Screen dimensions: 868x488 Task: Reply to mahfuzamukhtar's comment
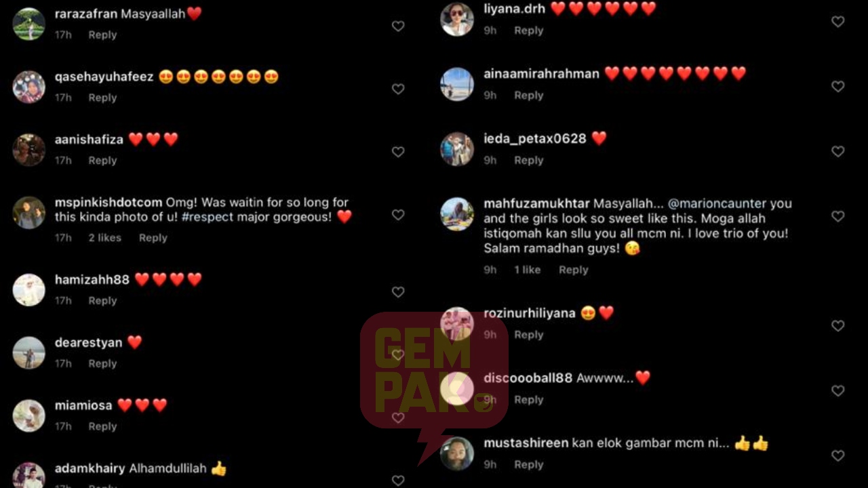(573, 270)
